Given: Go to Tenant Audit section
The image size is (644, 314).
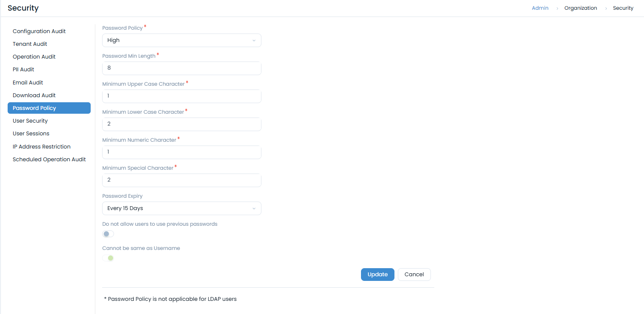Looking at the screenshot, I should point(30,44).
